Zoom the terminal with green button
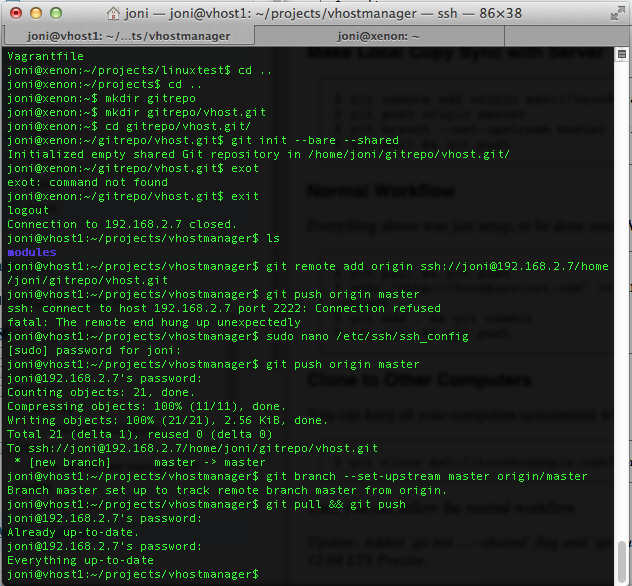This screenshot has height=586, width=632. [56, 13]
